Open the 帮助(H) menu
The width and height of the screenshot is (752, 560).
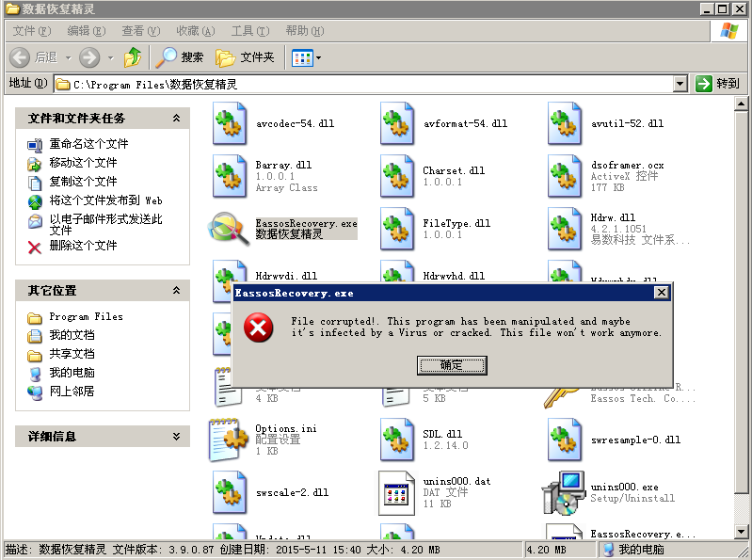pyautogui.click(x=305, y=31)
